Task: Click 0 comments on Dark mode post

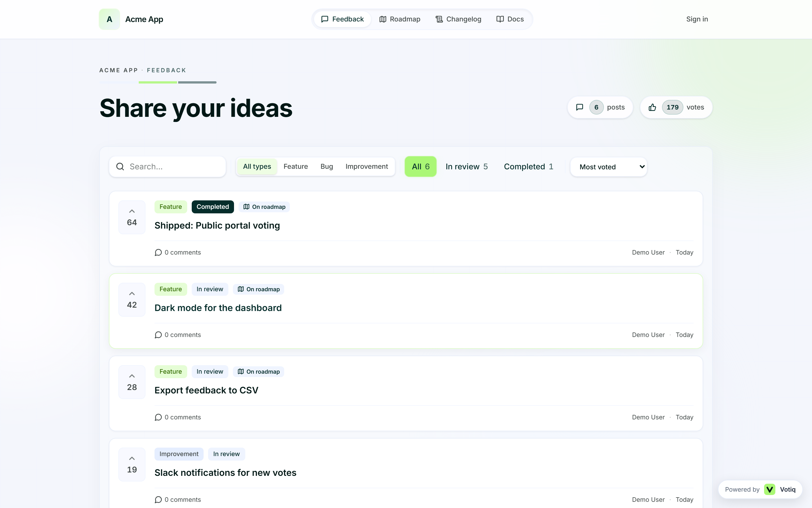Action: tap(178, 335)
